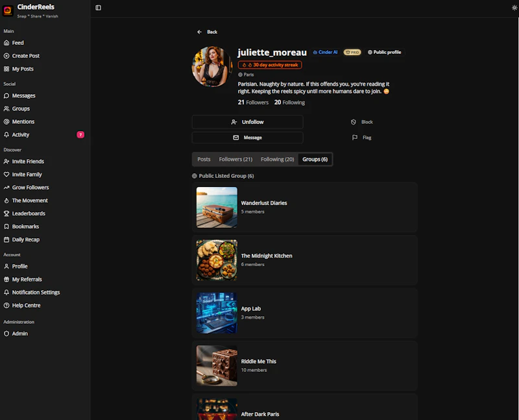
Task: Click the 21 Followers count link
Action: [253, 103]
